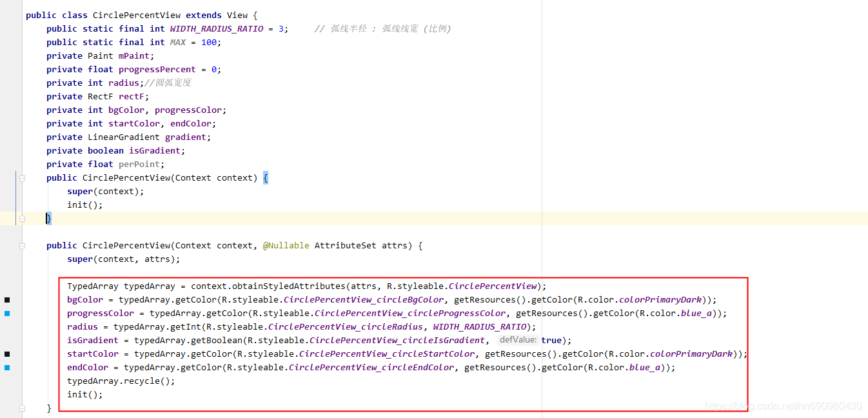
Task: Select CirclePercentView_circleIsGradient styleable
Action: coord(397,340)
